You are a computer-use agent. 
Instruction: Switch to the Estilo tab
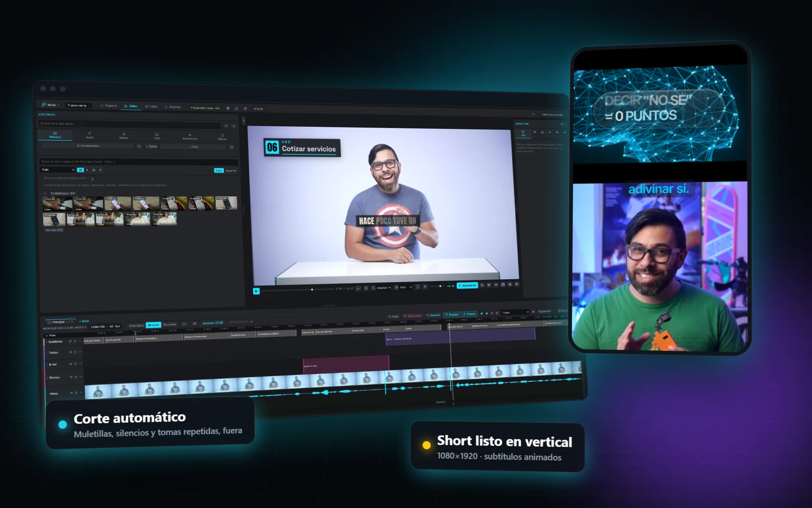[151, 106]
